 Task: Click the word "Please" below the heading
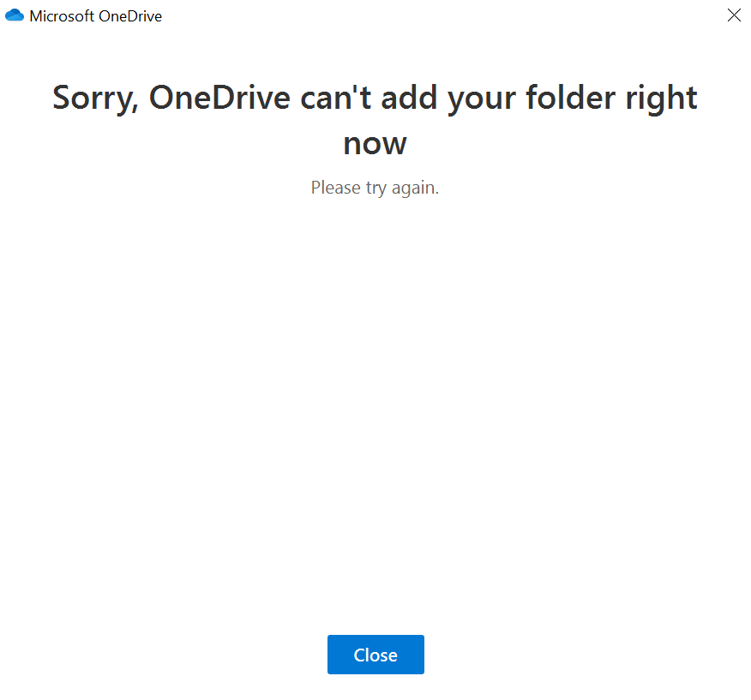click(x=336, y=188)
